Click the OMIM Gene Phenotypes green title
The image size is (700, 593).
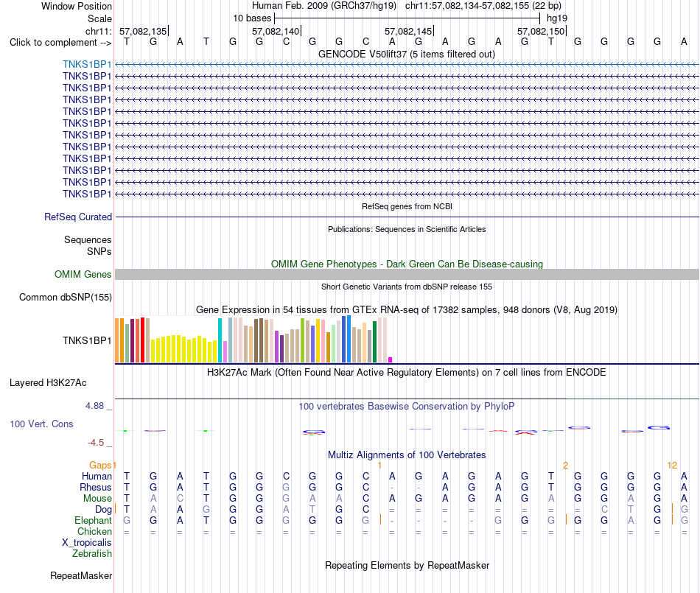[x=407, y=264]
